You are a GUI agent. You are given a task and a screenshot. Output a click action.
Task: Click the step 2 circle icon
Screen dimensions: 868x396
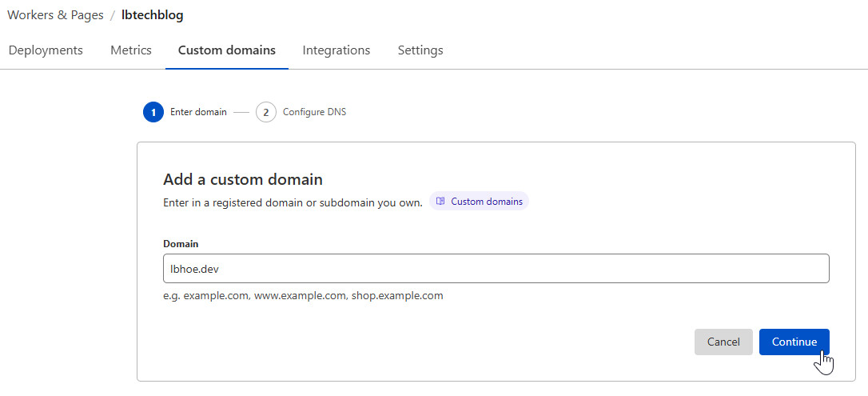pos(266,113)
